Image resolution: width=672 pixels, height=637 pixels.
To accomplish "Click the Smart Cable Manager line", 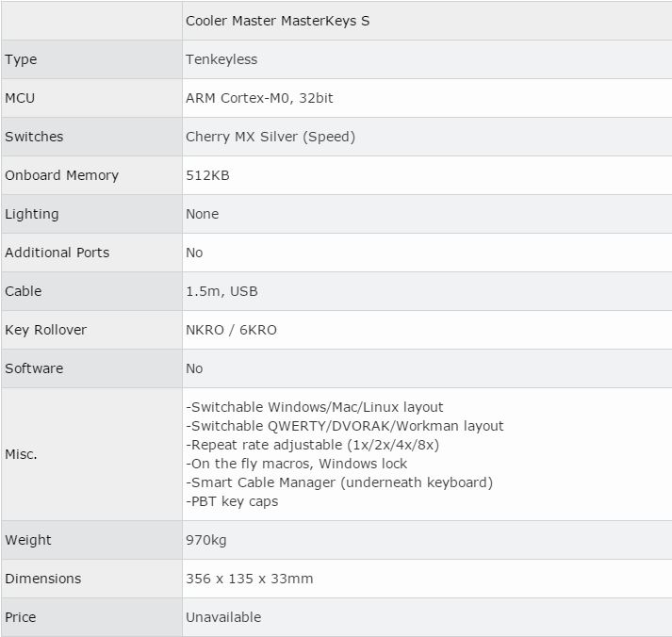I will click(x=339, y=482).
